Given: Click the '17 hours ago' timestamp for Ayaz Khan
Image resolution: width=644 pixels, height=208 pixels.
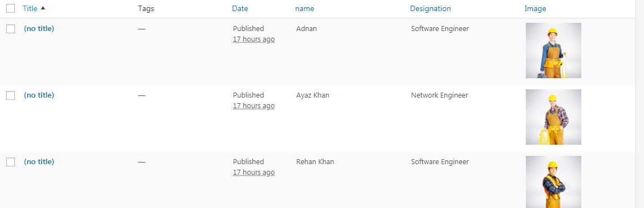Looking at the screenshot, I should coord(254,106).
